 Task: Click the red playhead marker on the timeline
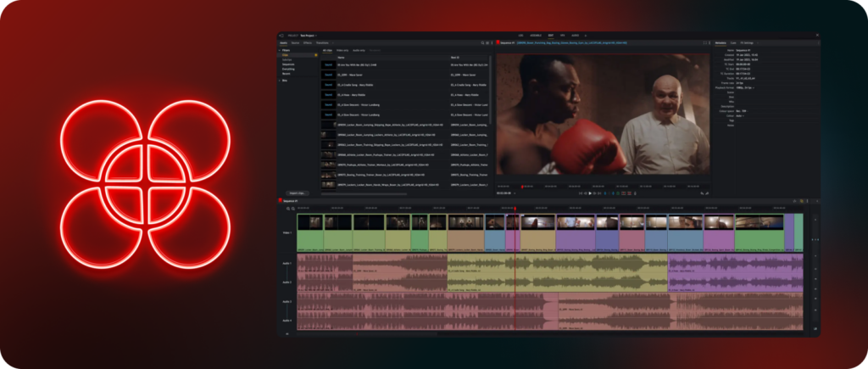pyautogui.click(x=515, y=208)
